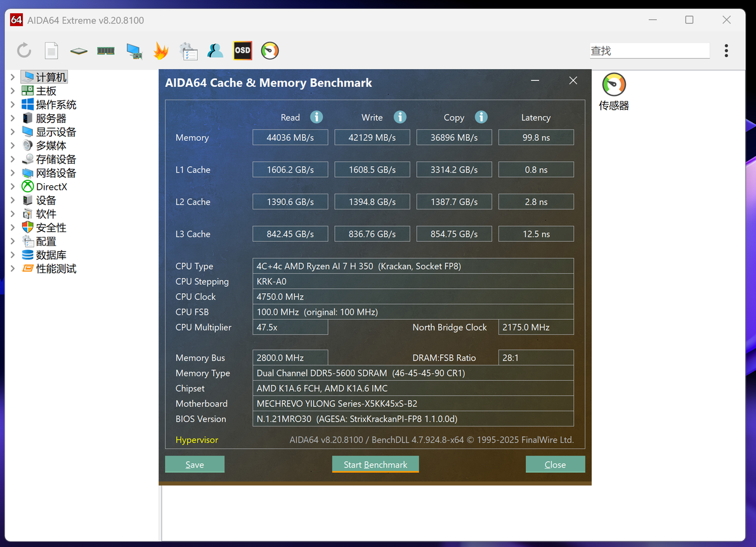Click the Save button

195,464
